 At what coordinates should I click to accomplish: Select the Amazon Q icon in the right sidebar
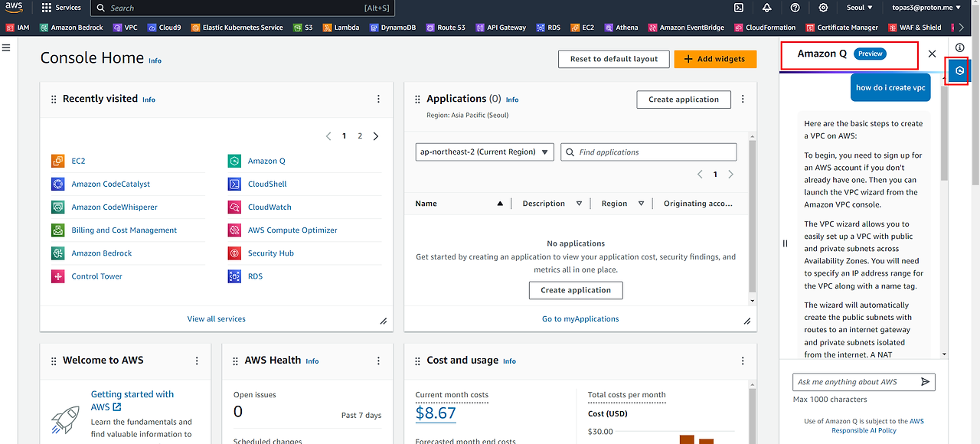pyautogui.click(x=958, y=70)
